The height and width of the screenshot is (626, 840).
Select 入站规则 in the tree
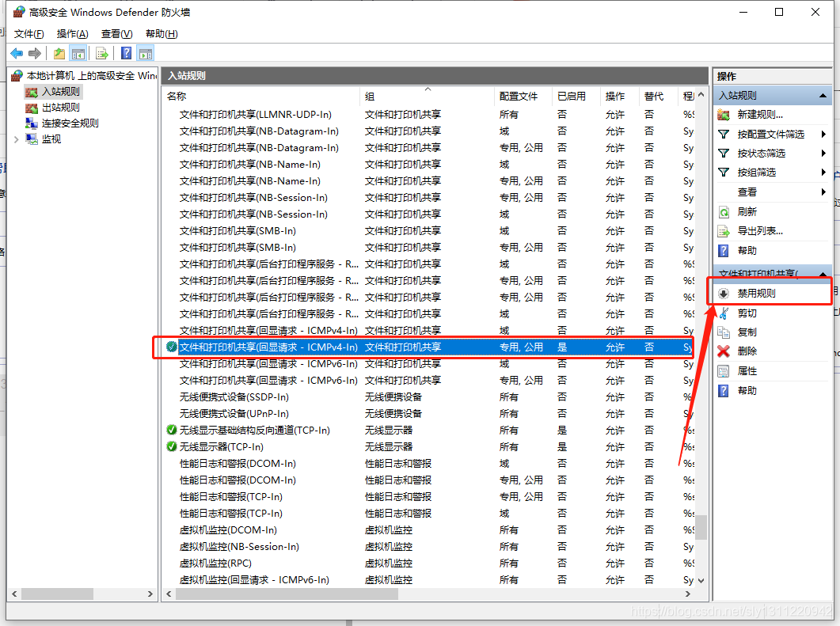point(60,92)
